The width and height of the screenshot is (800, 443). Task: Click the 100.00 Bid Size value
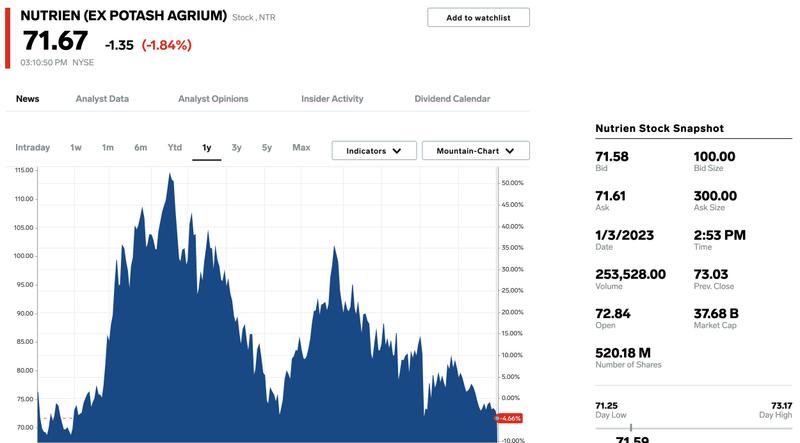(x=714, y=157)
